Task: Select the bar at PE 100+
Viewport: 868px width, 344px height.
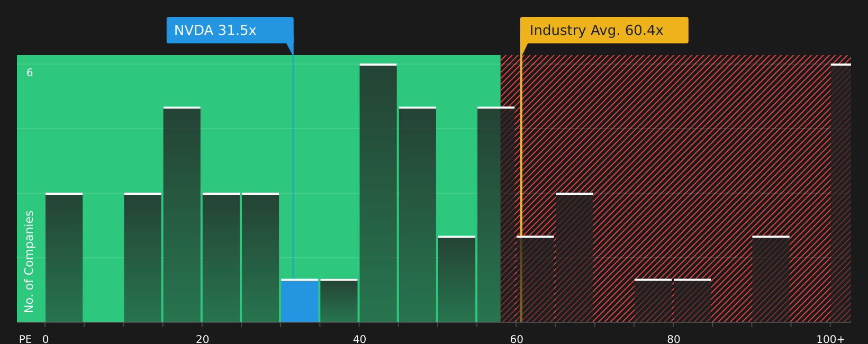Action: [841, 193]
